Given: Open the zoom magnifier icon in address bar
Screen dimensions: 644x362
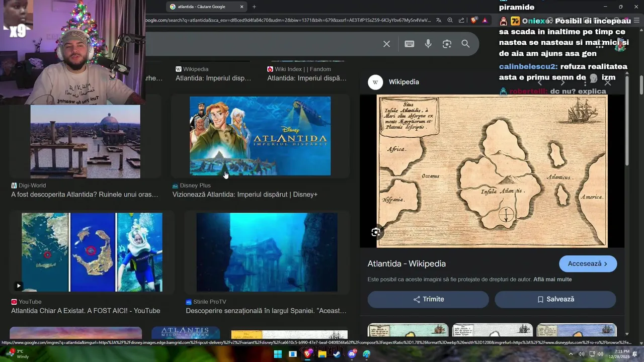Looking at the screenshot, I should (x=450, y=20).
